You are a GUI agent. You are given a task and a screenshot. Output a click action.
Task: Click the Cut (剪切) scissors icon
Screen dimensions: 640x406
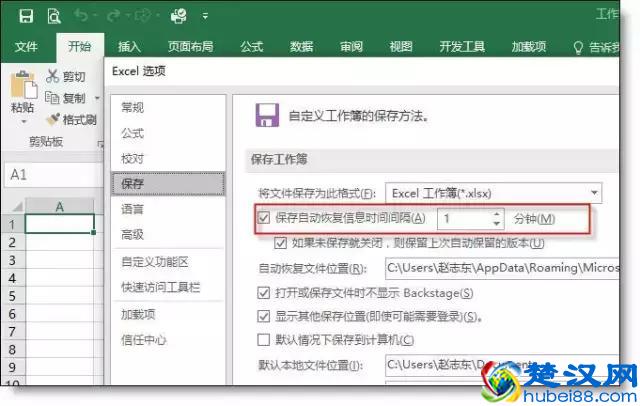(x=52, y=76)
